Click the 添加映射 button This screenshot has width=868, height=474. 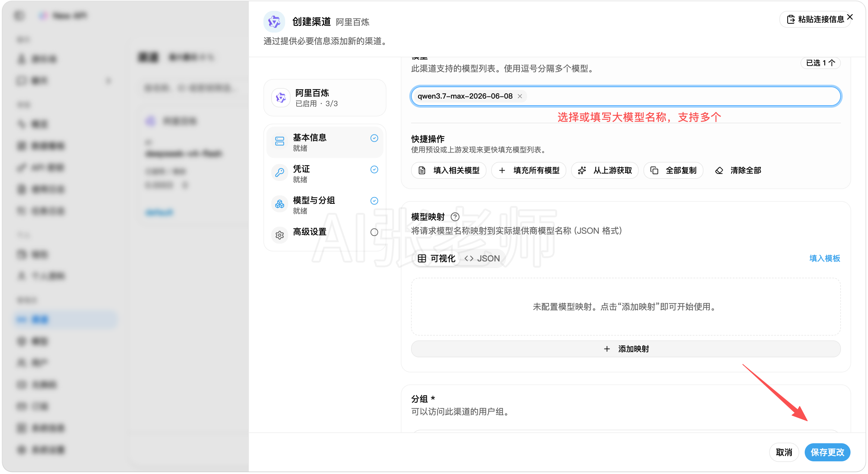point(626,349)
